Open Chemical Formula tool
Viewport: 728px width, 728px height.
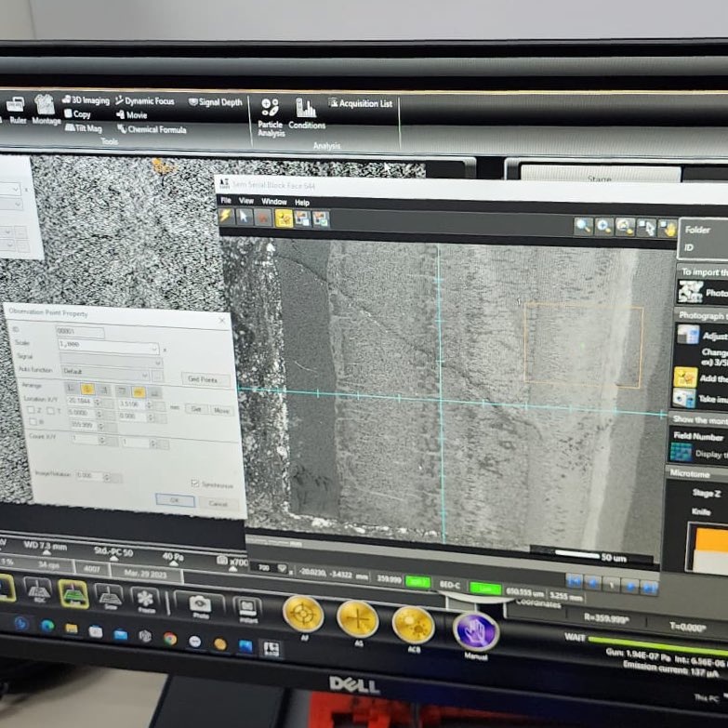tap(152, 129)
